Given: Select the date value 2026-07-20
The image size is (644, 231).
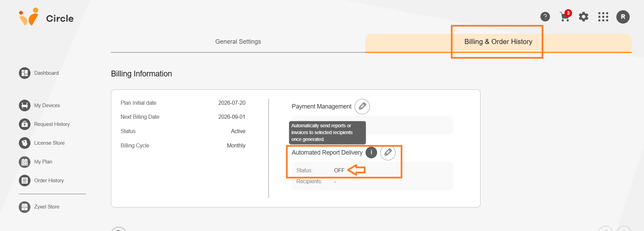Looking at the screenshot, I should coord(232,103).
